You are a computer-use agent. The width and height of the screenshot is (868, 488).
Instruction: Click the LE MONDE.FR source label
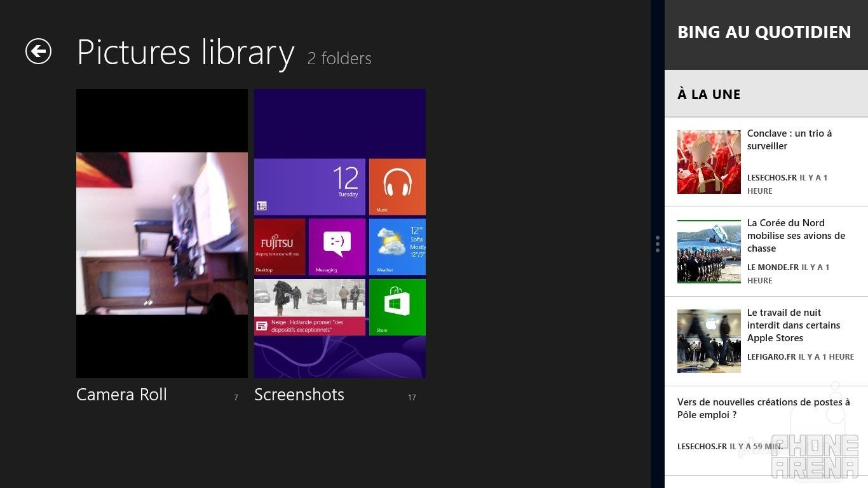[x=773, y=268]
